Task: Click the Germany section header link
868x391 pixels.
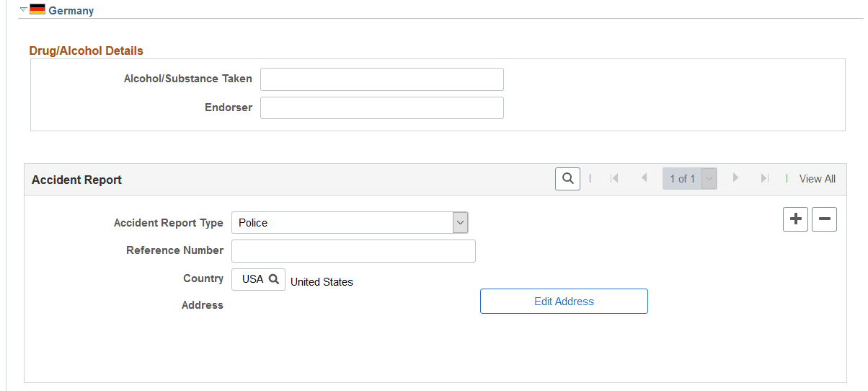Action: click(71, 11)
